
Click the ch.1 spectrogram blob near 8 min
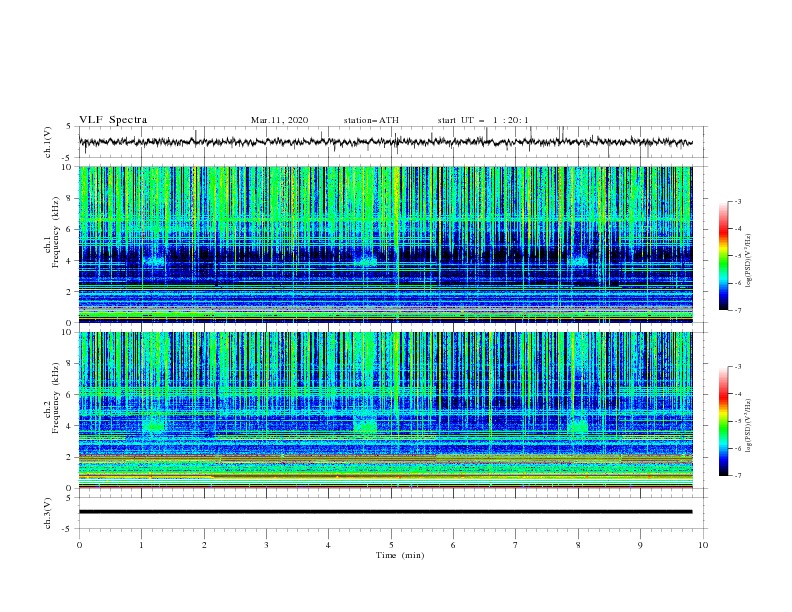[580, 261]
